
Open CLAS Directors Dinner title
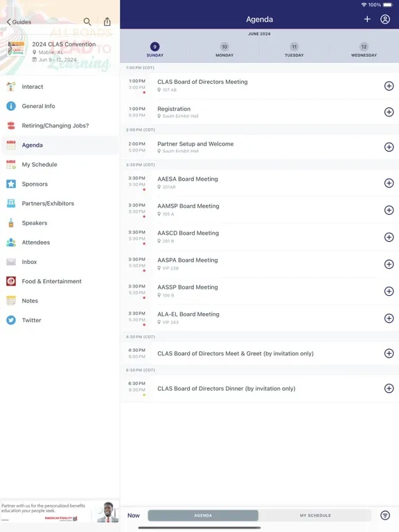pos(227,389)
